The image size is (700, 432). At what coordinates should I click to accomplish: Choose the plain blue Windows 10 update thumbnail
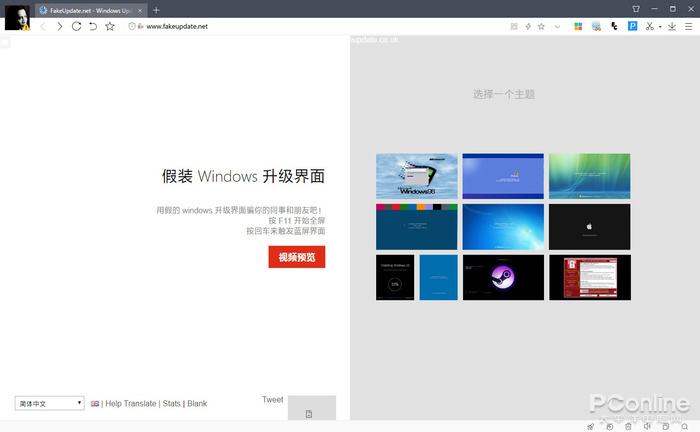point(438,278)
